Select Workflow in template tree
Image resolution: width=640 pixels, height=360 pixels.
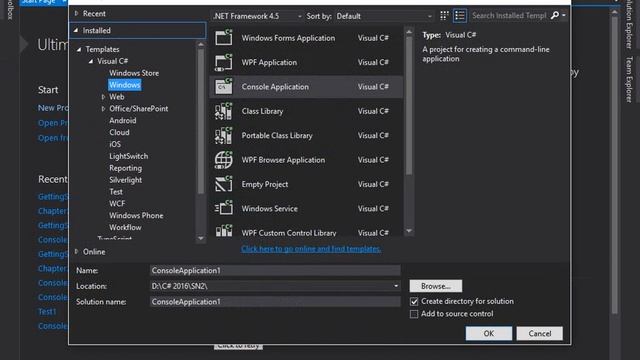[x=125, y=227]
